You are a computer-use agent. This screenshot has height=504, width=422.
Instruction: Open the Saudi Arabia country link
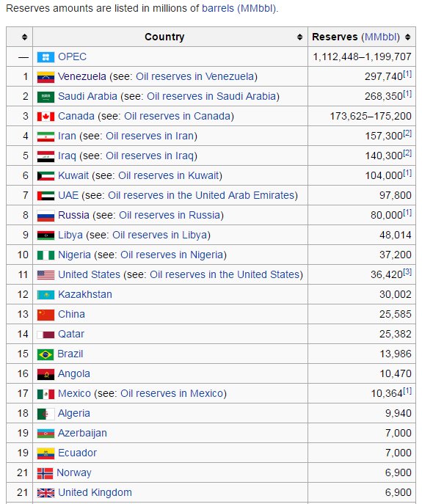point(87,96)
